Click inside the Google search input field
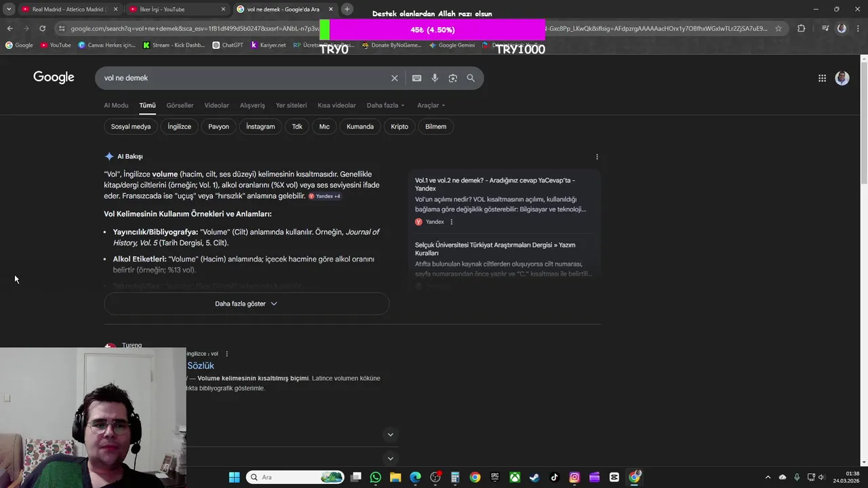 point(244,78)
